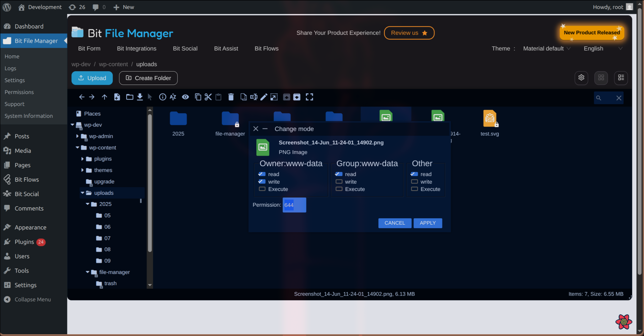The height and width of the screenshot is (336, 644).
Task: Delete the file using the trash icon
Action: pyautogui.click(x=231, y=97)
